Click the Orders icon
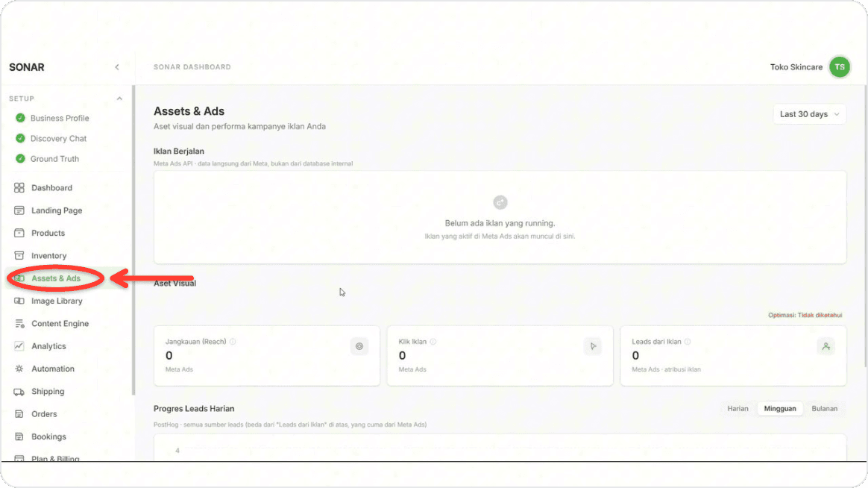The image size is (868, 488). [x=19, y=414]
